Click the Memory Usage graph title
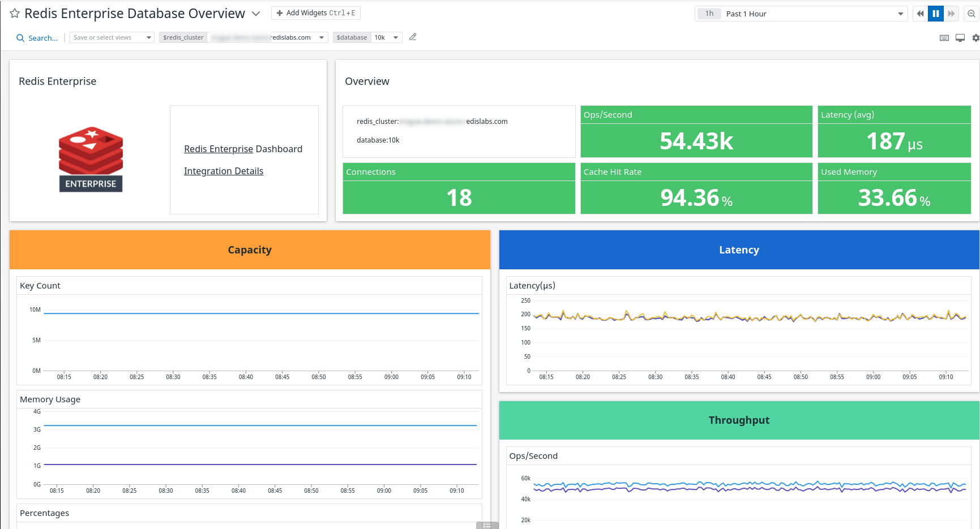The height and width of the screenshot is (529, 980). point(50,399)
